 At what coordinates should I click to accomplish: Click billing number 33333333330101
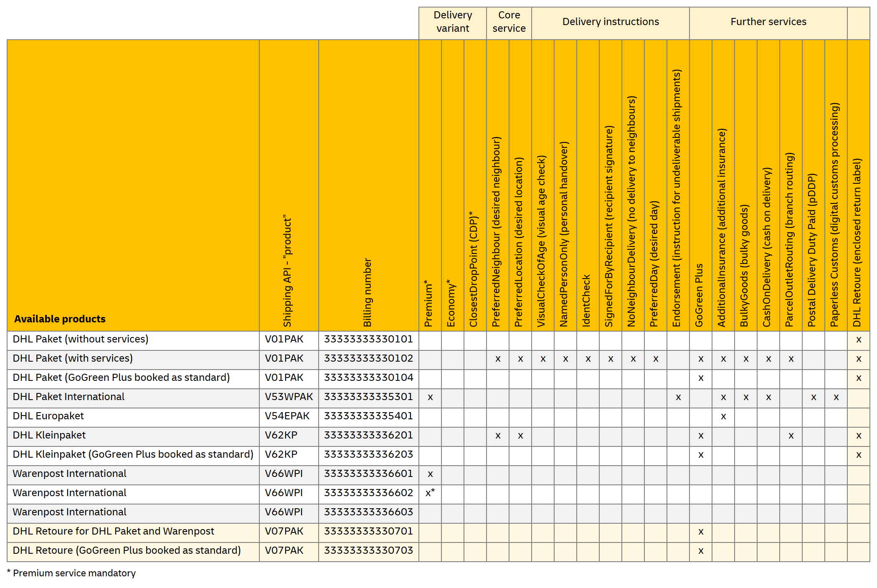point(368,339)
